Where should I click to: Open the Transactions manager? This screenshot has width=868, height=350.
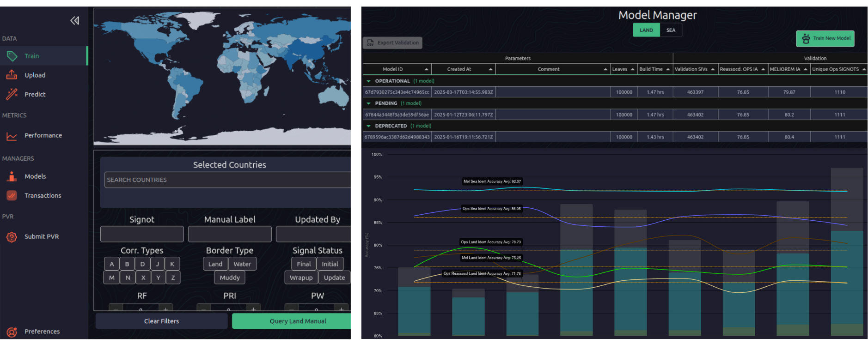[x=43, y=195]
